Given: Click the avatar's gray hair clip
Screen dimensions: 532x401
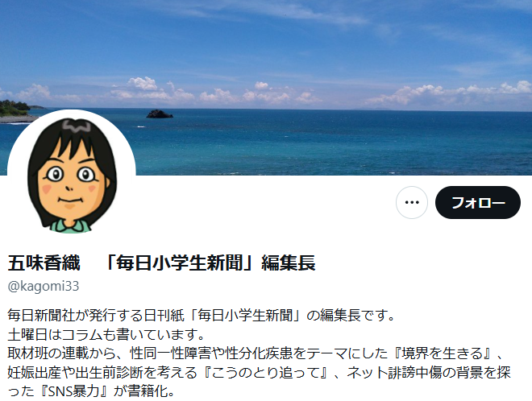Looking at the screenshot, I should (x=77, y=126).
